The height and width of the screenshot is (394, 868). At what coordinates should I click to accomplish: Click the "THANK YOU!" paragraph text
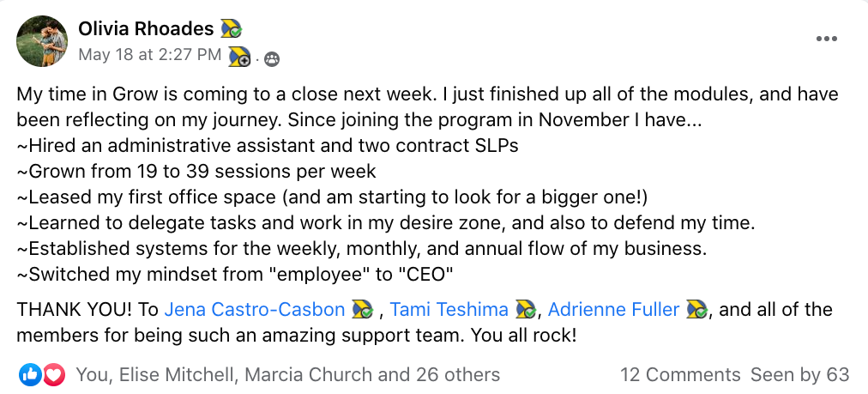pos(86,309)
